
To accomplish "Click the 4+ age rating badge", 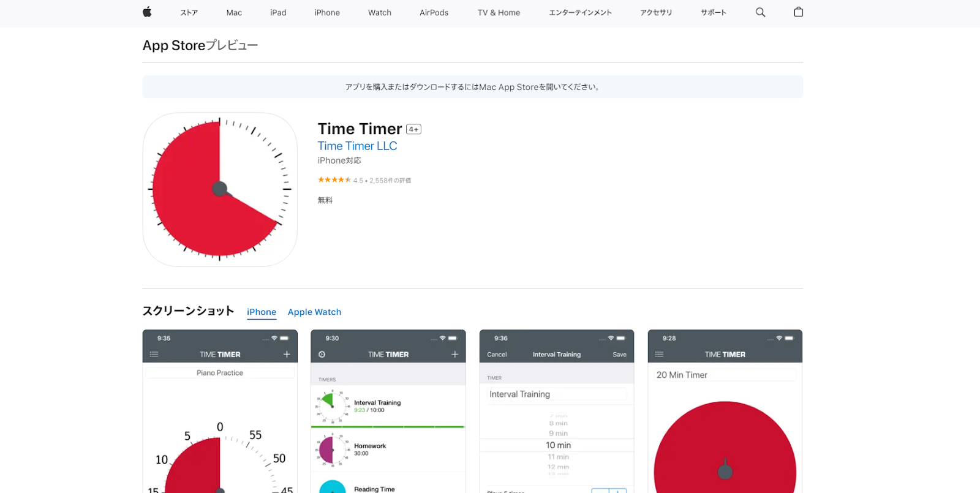I will pyautogui.click(x=413, y=129).
